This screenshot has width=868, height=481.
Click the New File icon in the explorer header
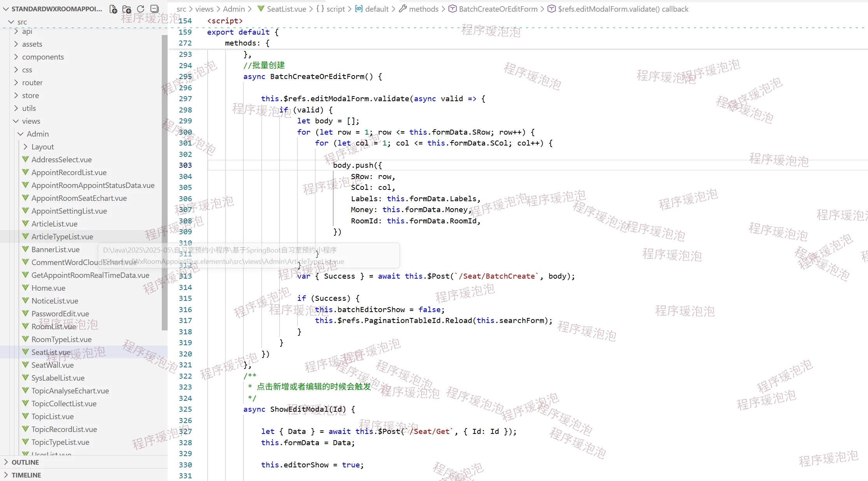[x=113, y=9]
